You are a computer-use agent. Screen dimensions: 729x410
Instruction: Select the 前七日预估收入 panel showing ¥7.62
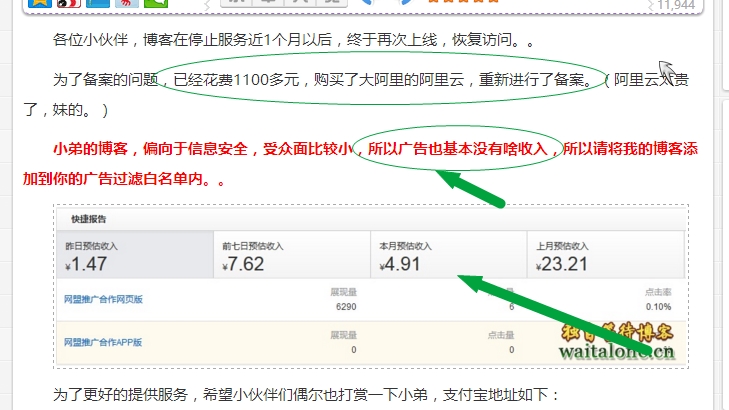[x=292, y=256]
